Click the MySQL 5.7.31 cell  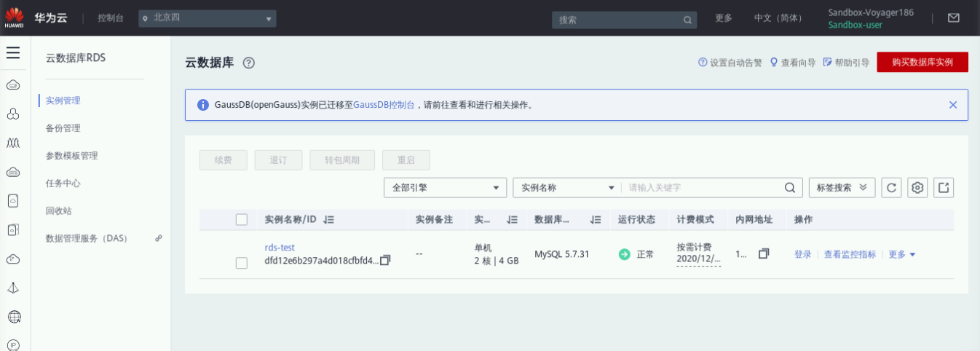(x=562, y=254)
